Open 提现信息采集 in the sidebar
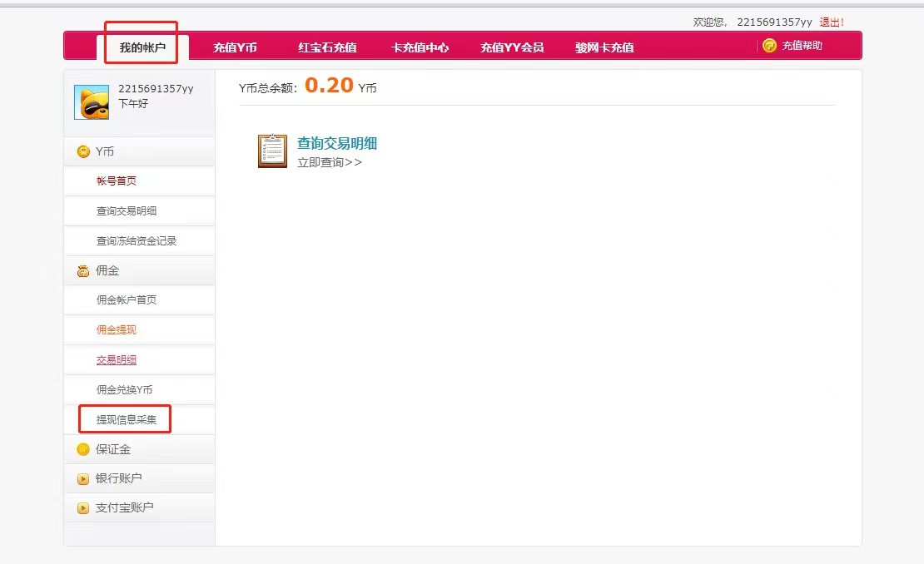Image resolution: width=924 pixels, height=564 pixels. [x=126, y=420]
